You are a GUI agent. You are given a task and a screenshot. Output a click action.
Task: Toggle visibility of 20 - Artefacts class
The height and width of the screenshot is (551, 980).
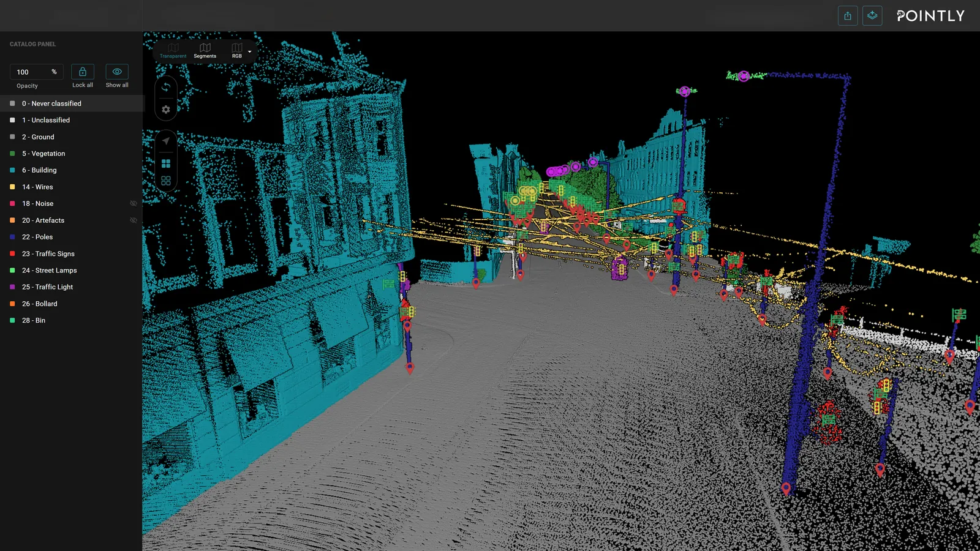(x=134, y=220)
